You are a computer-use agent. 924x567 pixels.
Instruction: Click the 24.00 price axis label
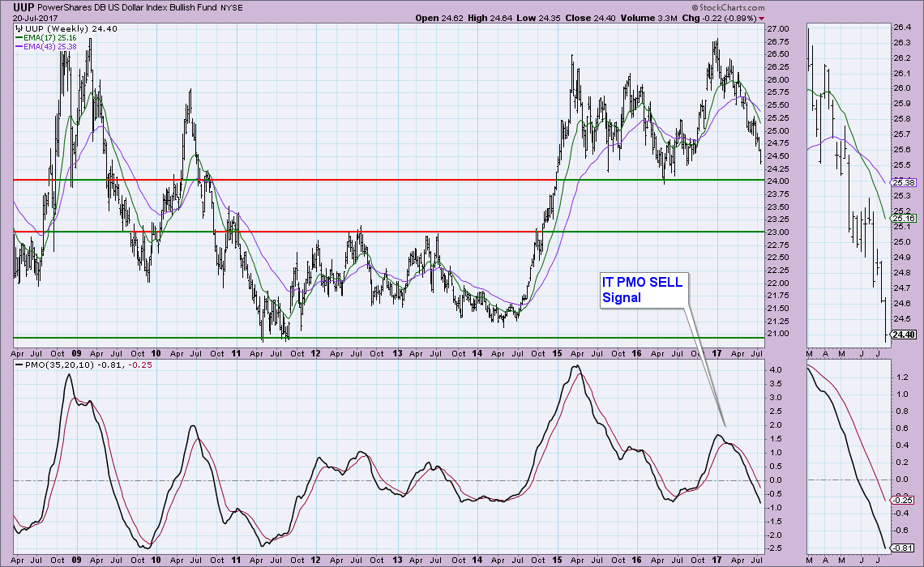click(778, 181)
